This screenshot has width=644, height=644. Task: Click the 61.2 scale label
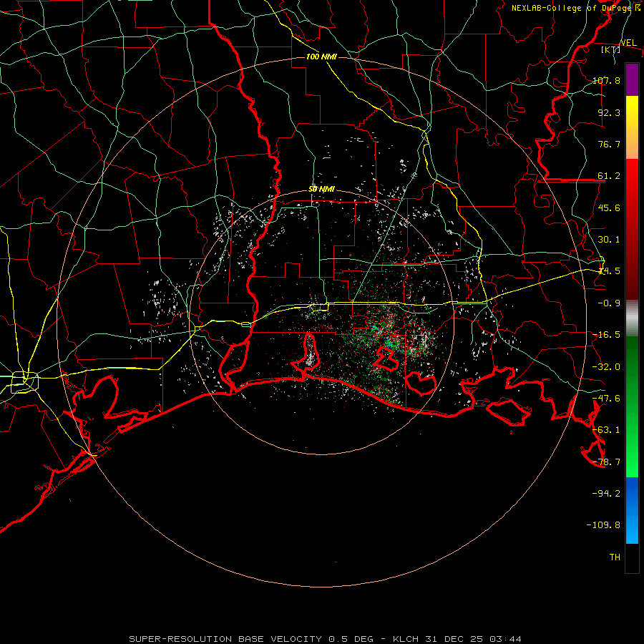(x=609, y=176)
